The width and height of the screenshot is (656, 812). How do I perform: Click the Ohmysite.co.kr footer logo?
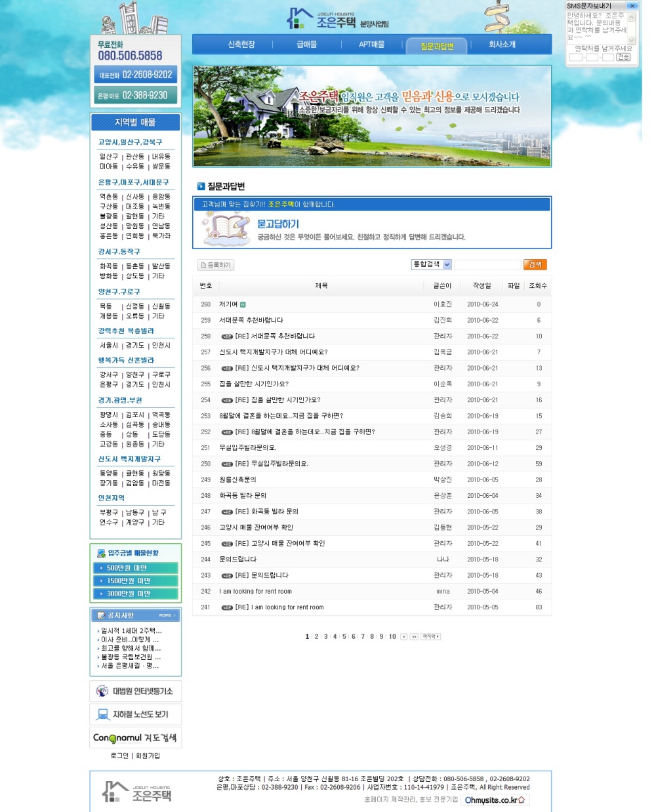click(495, 800)
